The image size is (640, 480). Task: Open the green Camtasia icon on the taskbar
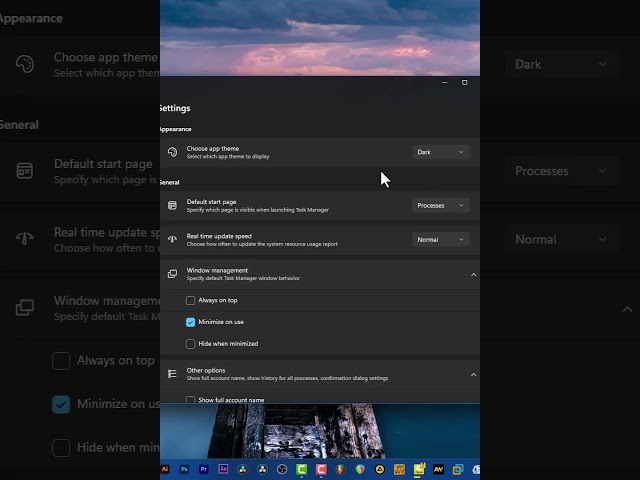point(302,469)
